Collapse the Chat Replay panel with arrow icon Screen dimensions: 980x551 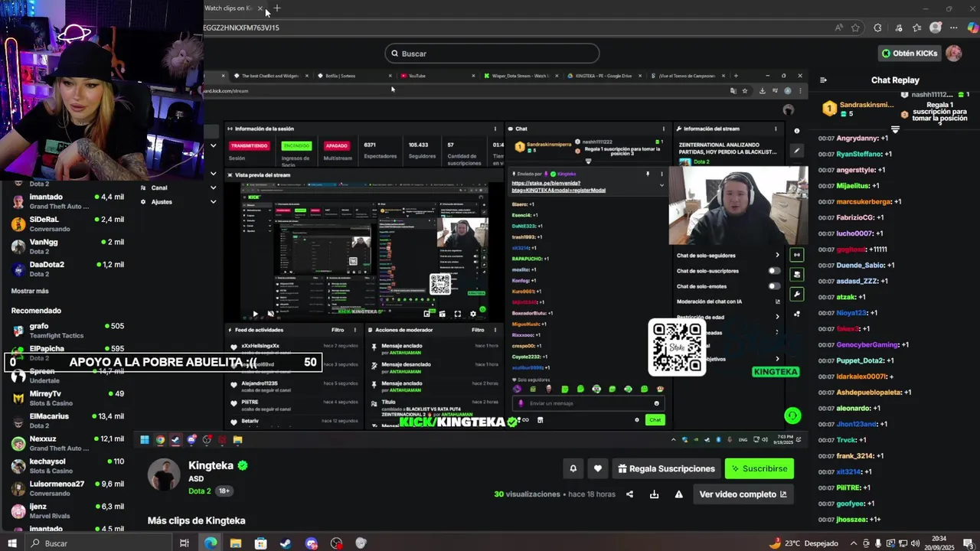(823, 80)
